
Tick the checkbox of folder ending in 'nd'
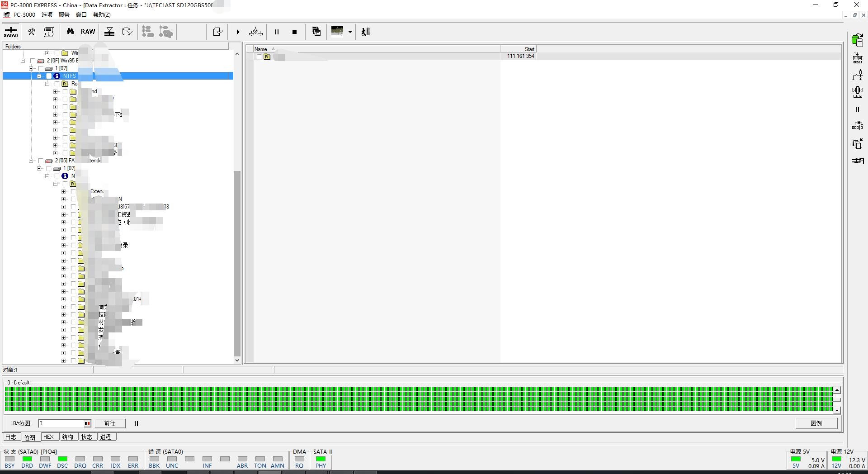pos(65,91)
